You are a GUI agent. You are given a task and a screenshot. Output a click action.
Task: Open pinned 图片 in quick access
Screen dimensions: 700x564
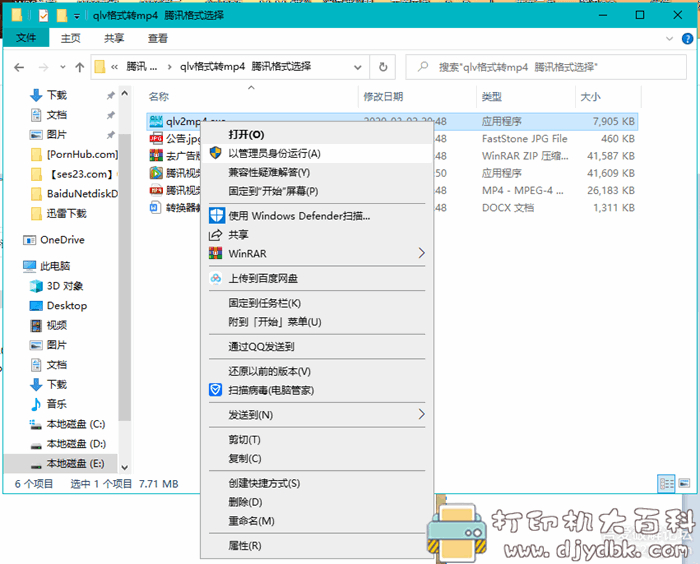57,134
